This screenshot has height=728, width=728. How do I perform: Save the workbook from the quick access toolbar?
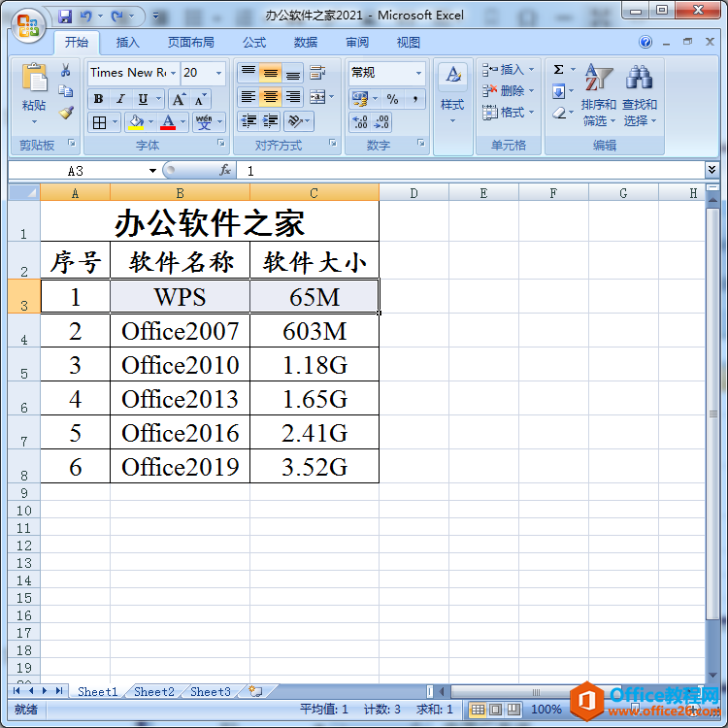65,17
